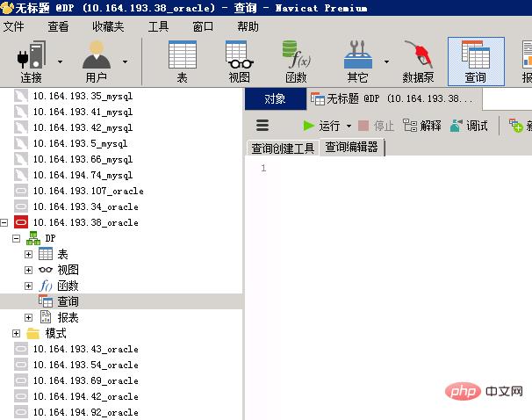Select the 视图 view toolbar icon
The height and width of the screenshot is (420, 532).
[239, 62]
